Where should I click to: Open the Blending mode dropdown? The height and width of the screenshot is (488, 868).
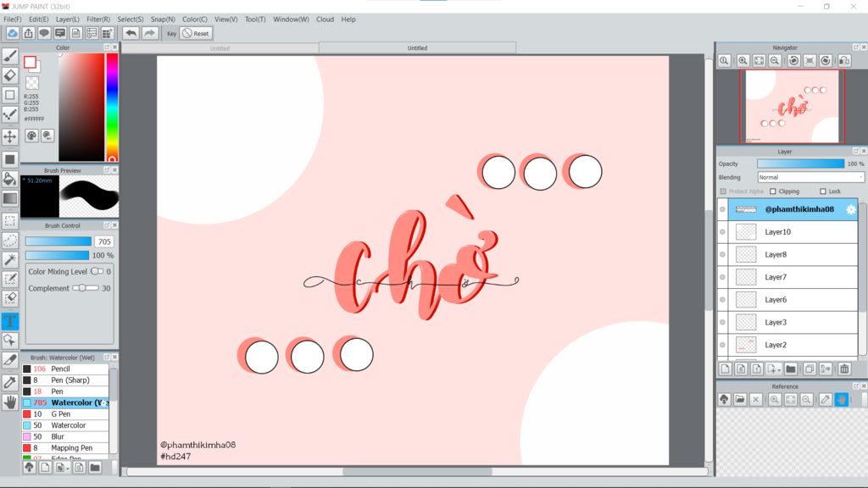810,178
